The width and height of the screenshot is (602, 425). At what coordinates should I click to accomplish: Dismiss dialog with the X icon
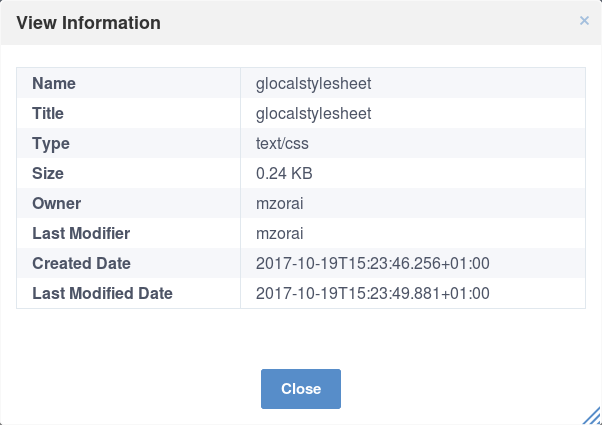coord(584,20)
